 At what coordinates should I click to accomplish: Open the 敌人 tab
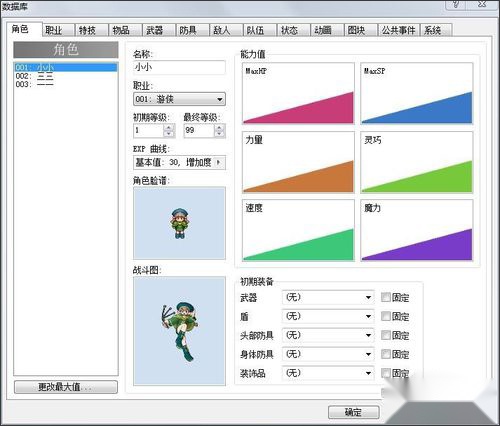click(226, 30)
